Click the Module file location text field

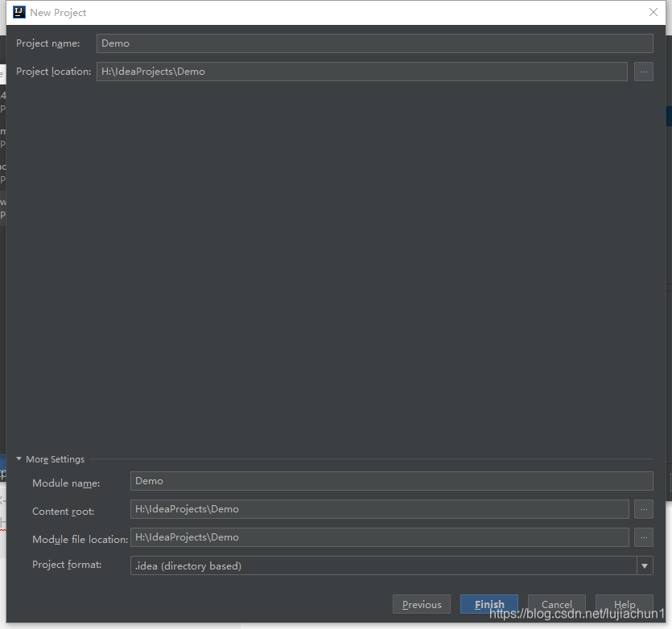(x=379, y=537)
